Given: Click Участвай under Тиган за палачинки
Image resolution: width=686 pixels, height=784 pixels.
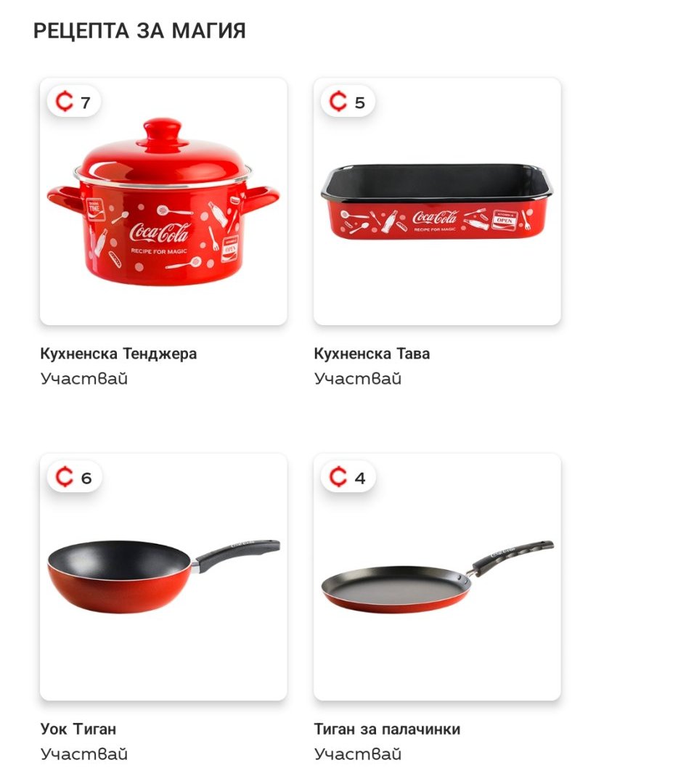Looking at the screenshot, I should 358,754.
